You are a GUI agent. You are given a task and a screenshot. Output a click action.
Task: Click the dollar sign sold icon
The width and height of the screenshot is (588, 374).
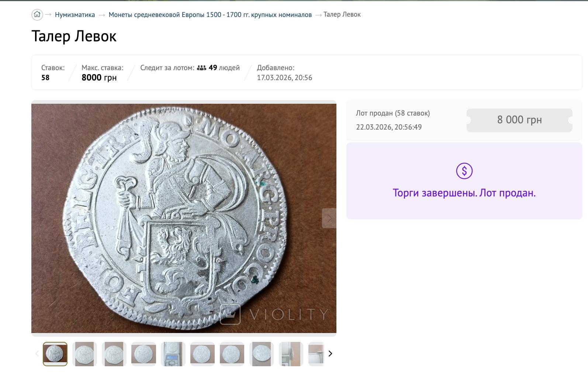coord(464,171)
